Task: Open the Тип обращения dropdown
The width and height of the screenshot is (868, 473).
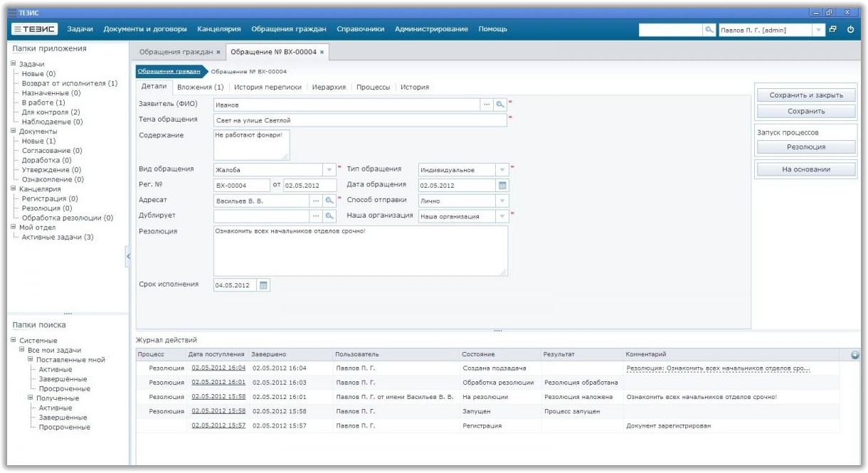Action: 502,170
